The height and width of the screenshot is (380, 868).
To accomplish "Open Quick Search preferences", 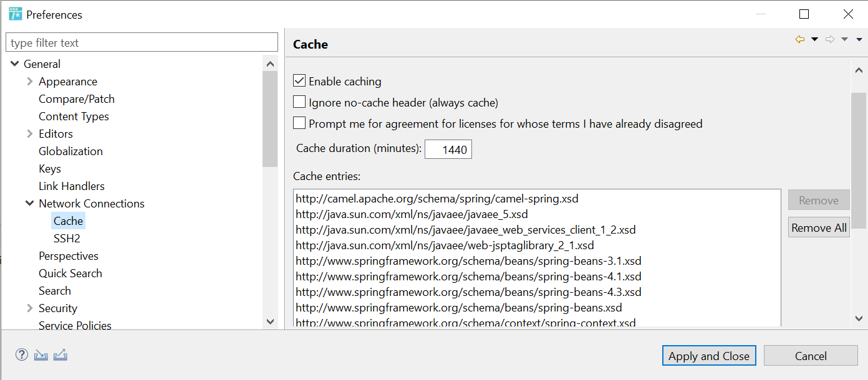I will pyautogui.click(x=70, y=273).
